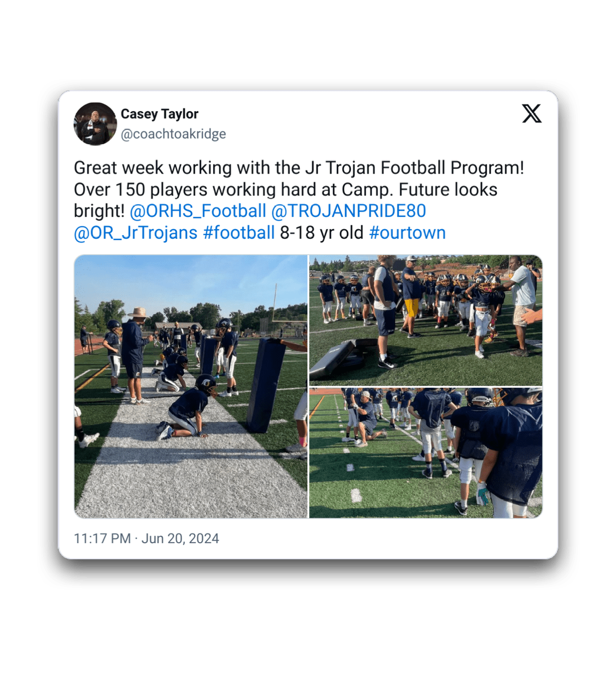Image resolution: width=616 pixels, height=688 pixels.
Task: View the large left practice photo
Action: [x=191, y=386]
